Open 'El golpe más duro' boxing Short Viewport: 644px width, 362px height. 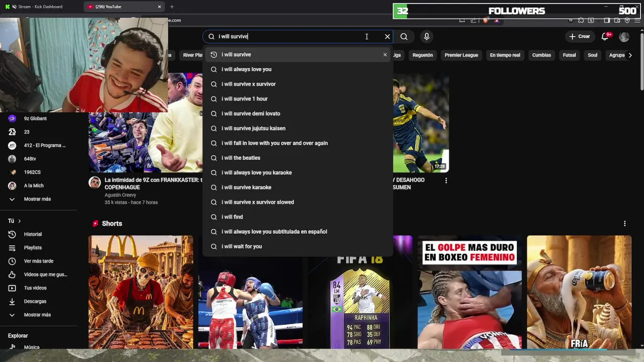pyautogui.click(x=469, y=292)
